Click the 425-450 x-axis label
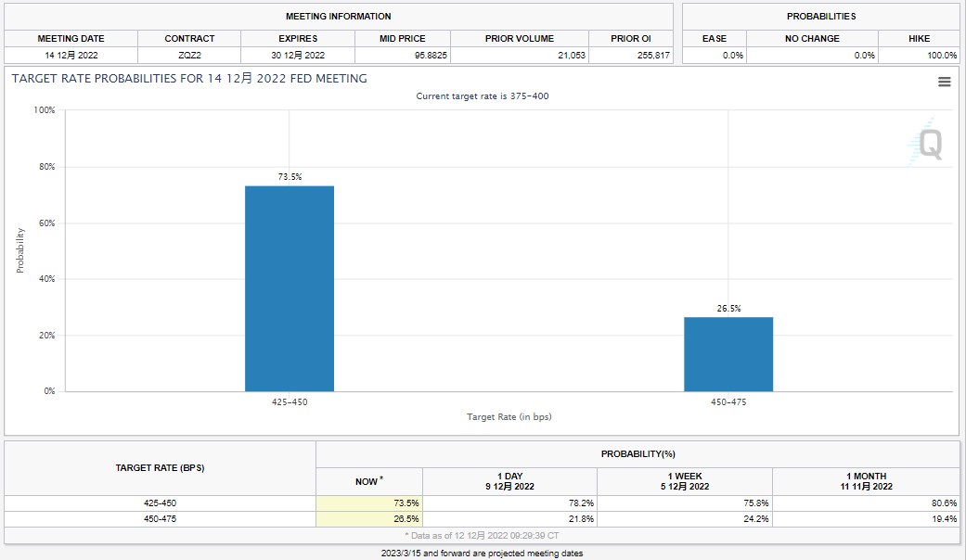This screenshot has width=966, height=560. [290, 401]
